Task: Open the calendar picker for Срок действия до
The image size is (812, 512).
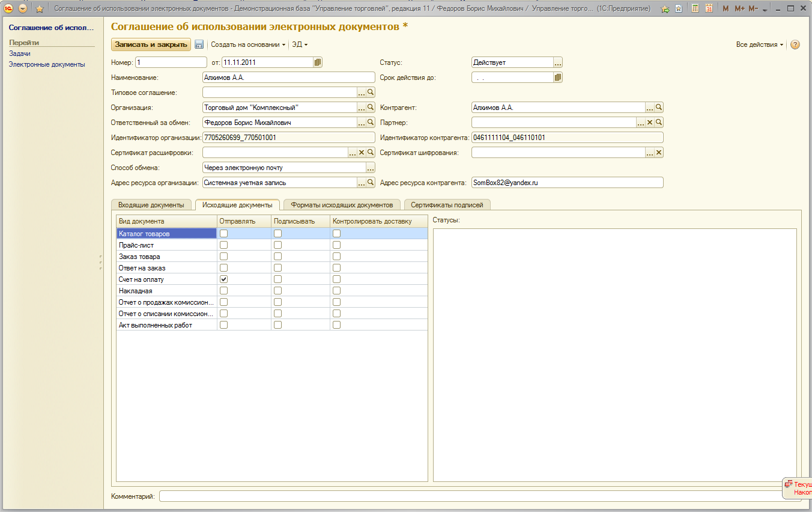Action: tap(558, 78)
